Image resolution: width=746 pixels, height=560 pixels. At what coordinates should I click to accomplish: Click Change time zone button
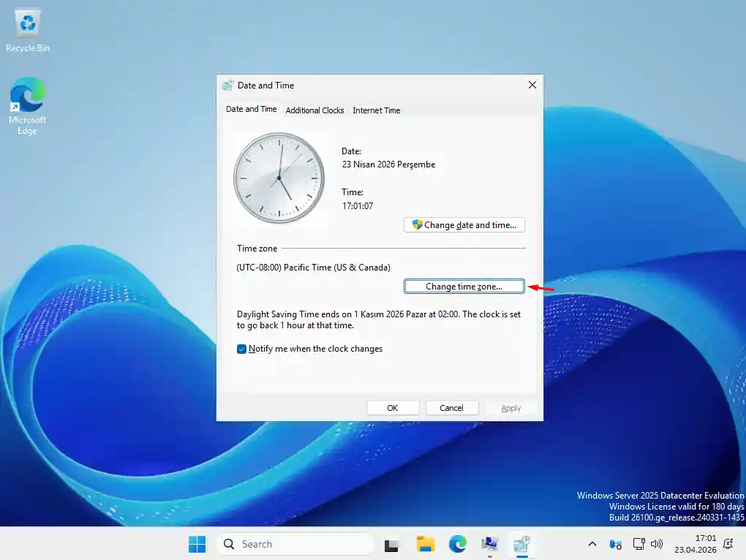(x=464, y=286)
